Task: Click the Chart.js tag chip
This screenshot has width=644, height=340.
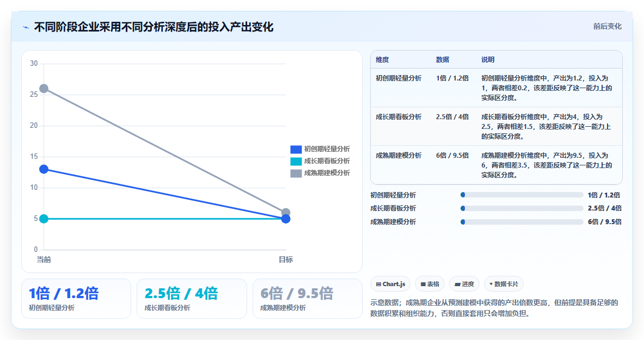Action: click(390, 284)
